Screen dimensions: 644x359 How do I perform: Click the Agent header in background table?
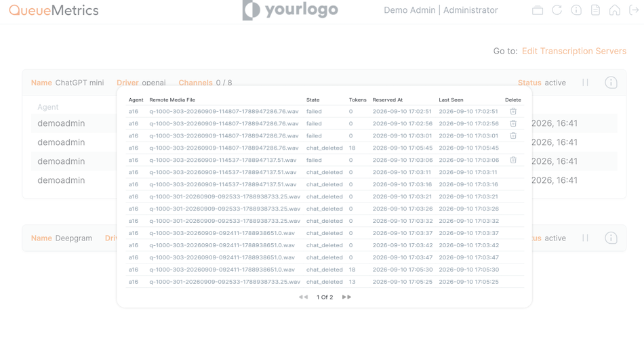48,107
